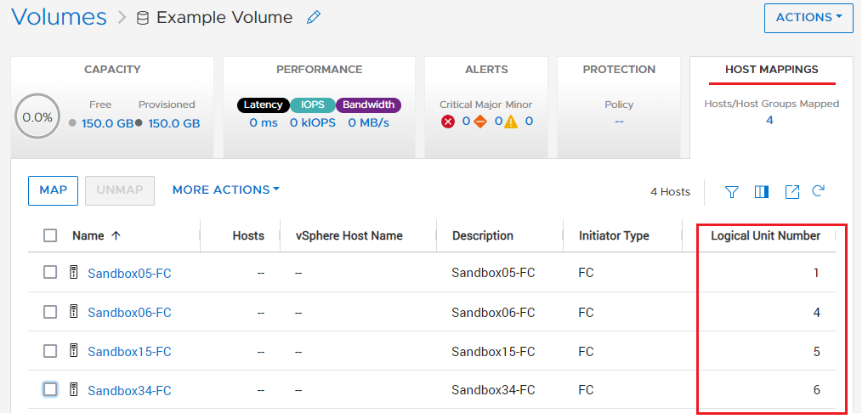Screen dimensions: 868x419
Task: Open the filter icon above the hosts table
Action: pos(731,192)
